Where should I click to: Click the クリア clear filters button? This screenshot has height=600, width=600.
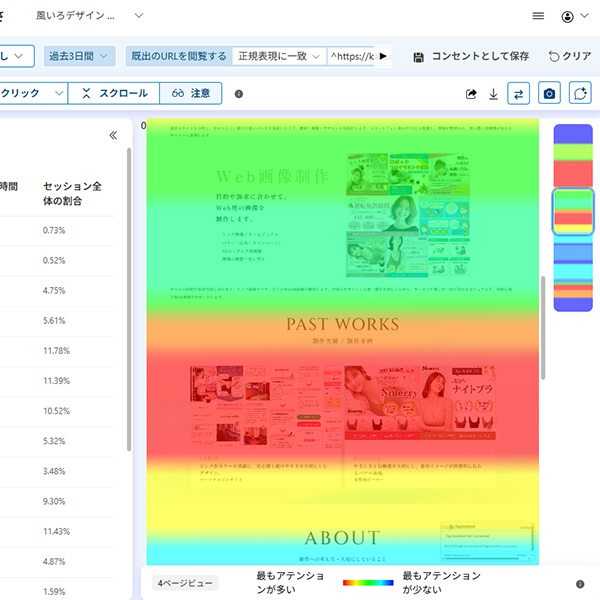pos(570,56)
